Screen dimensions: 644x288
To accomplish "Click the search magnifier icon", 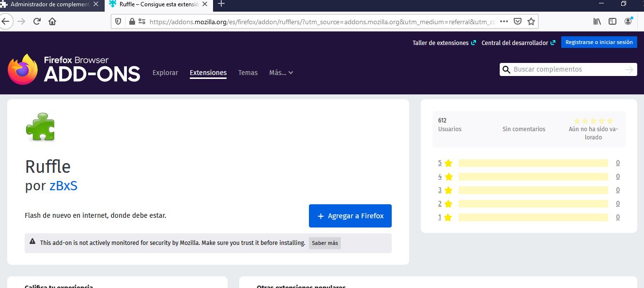I will [x=506, y=70].
